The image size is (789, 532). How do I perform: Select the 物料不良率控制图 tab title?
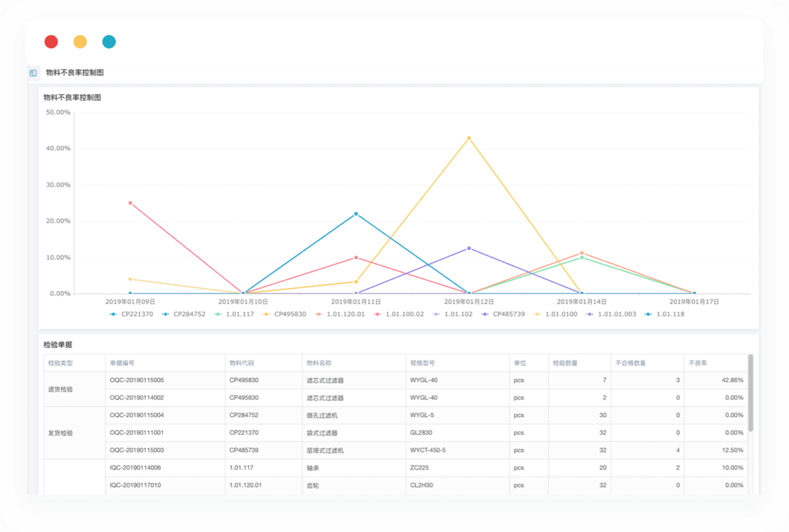pyautogui.click(x=75, y=73)
